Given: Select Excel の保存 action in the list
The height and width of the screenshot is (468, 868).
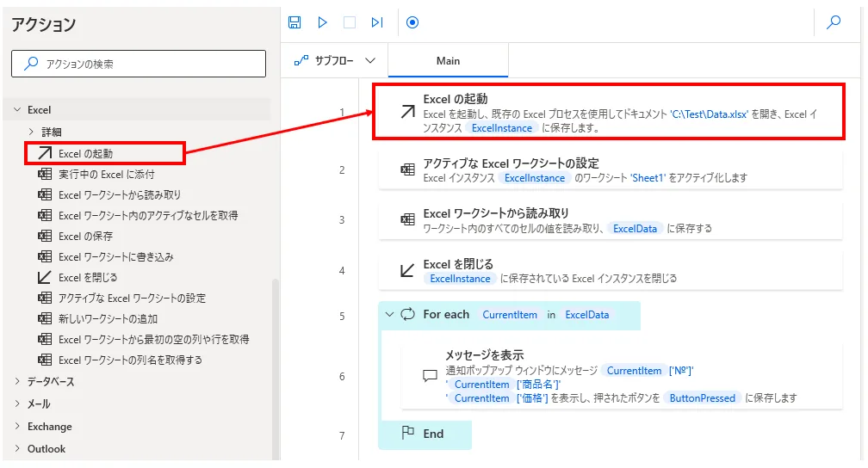Looking at the screenshot, I should [85, 236].
